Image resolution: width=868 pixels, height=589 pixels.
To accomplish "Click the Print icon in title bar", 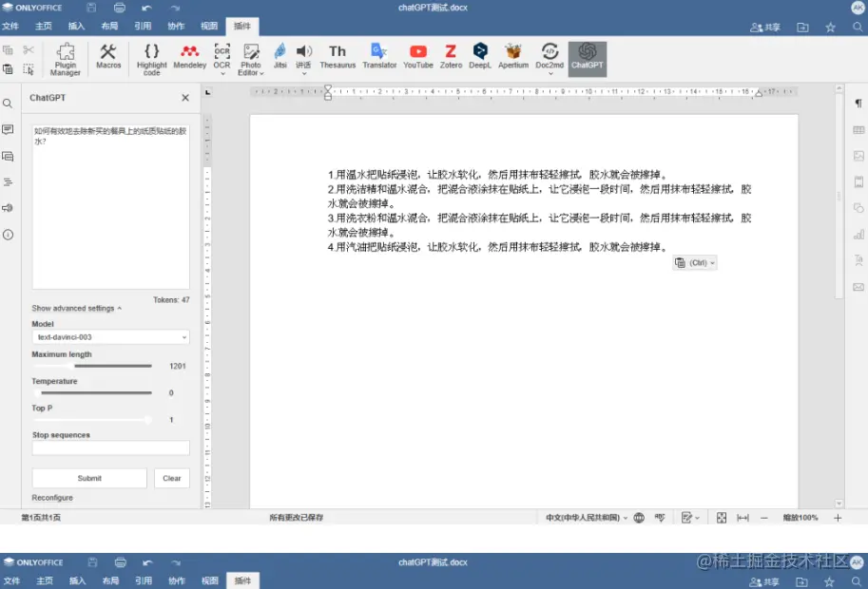I will [120, 8].
